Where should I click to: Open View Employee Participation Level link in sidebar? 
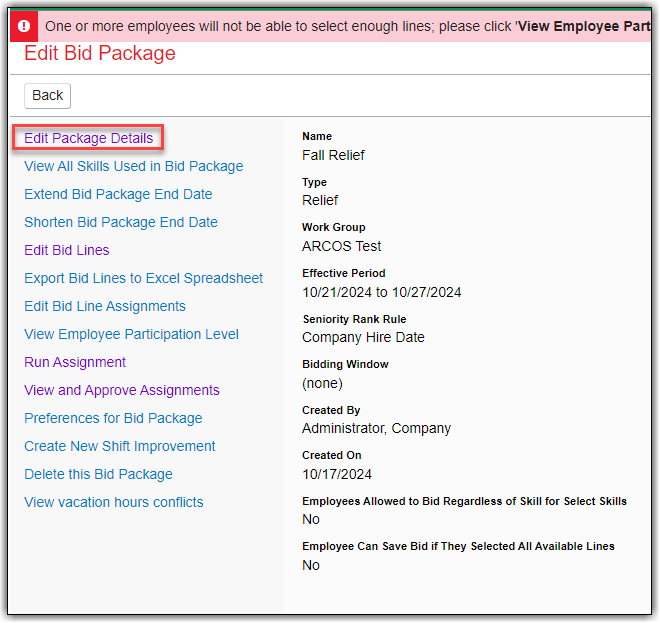[x=131, y=334]
